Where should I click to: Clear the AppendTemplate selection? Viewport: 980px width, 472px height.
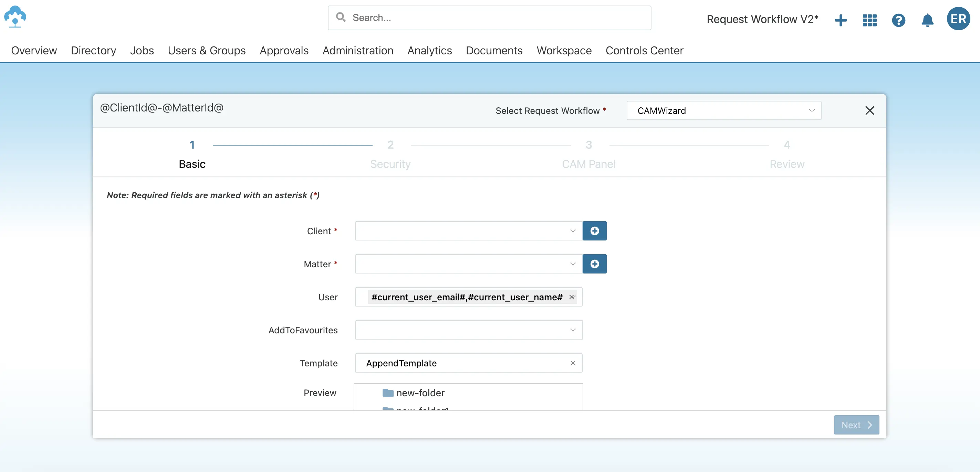point(573,363)
